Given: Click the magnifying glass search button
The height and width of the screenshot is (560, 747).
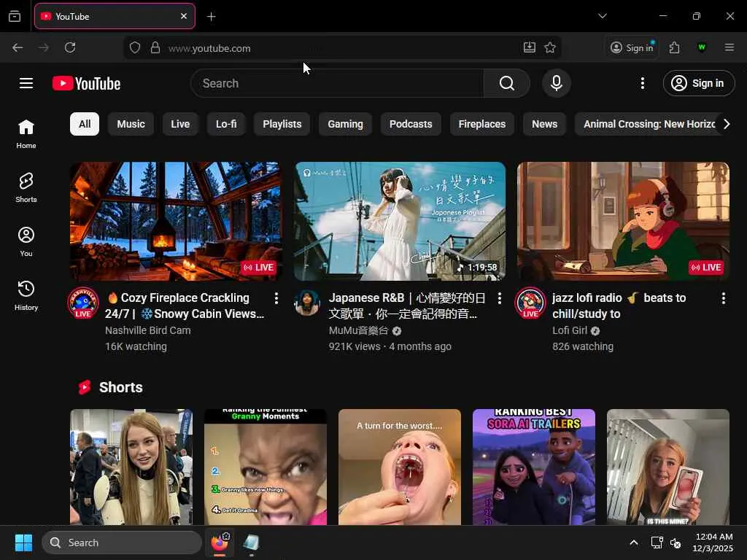Looking at the screenshot, I should [506, 83].
